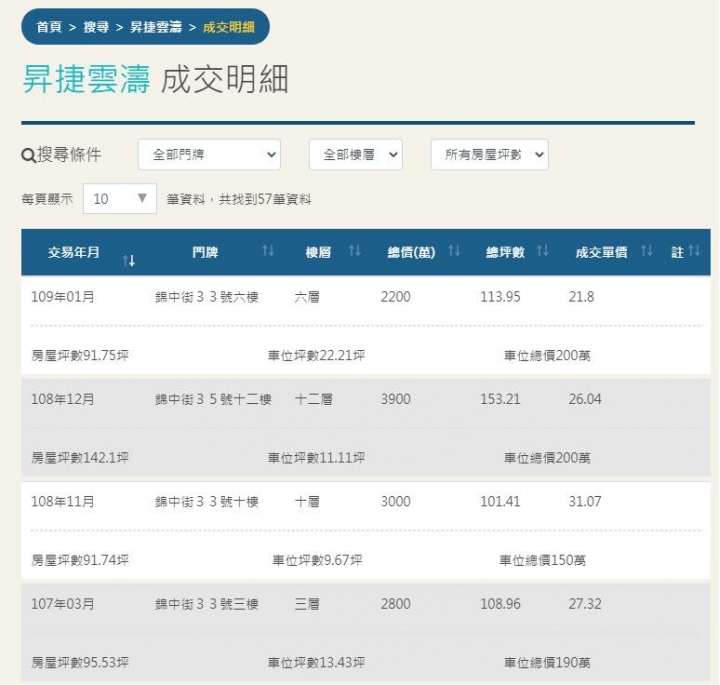Click the 昇捷雲濤 page title
720x685 pixels.
[x=87, y=79]
